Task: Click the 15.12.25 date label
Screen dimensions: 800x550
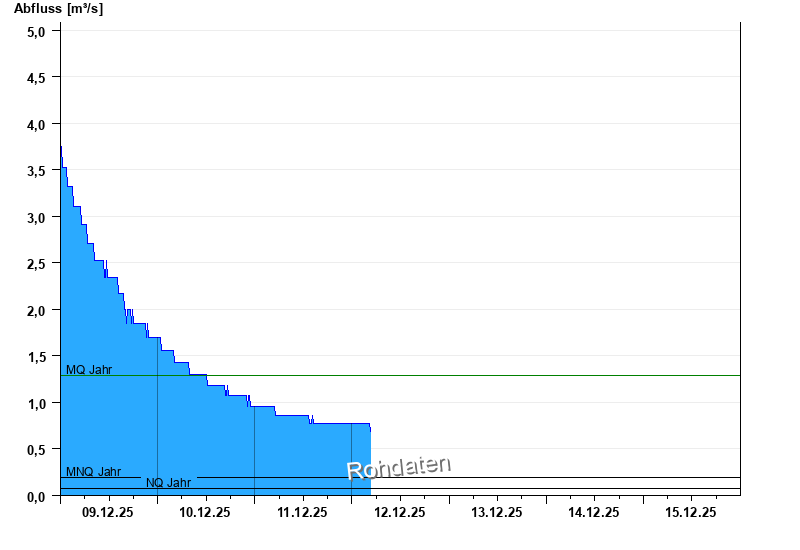Action: tap(691, 512)
